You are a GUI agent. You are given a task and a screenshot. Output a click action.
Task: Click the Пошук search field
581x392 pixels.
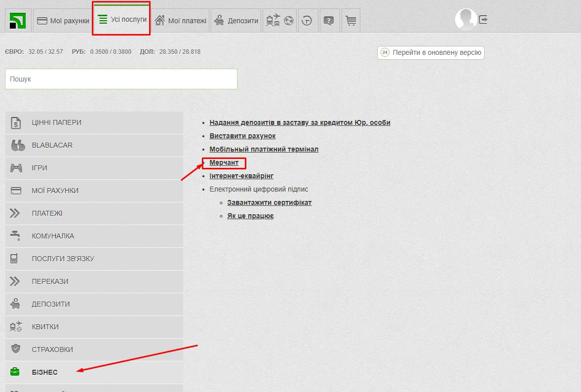pos(121,79)
